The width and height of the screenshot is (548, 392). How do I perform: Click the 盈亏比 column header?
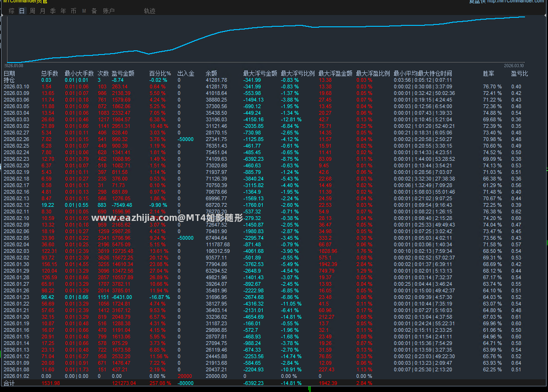pyautogui.click(x=519, y=73)
